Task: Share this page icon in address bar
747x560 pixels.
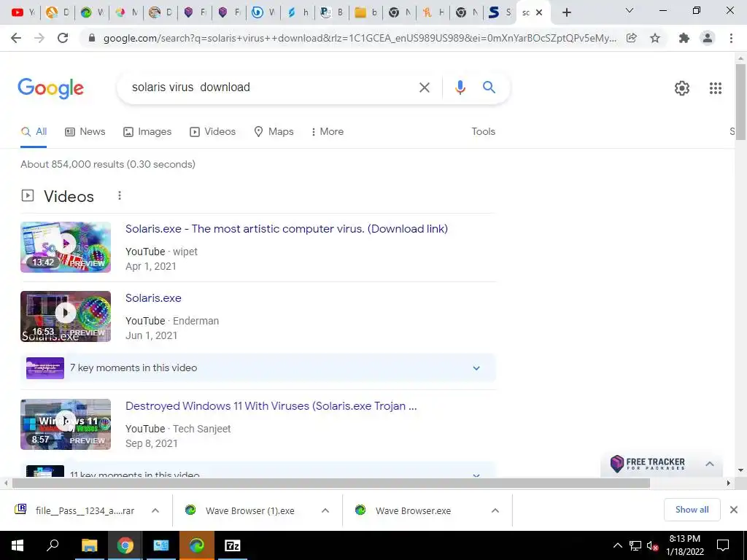Action: (632, 38)
